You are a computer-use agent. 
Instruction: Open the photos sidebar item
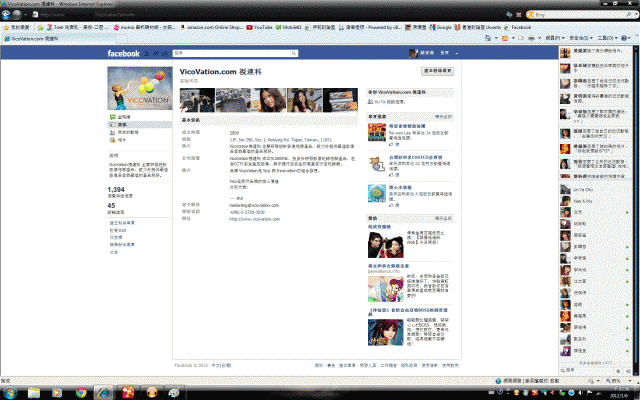point(118,140)
